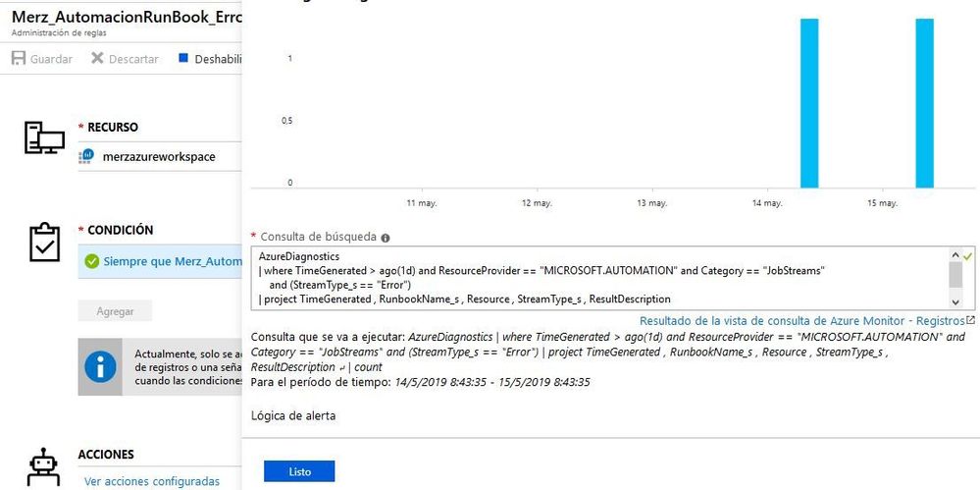Viewport: 980px width, 490px height.
Task: Click the Administración de reglas subtitle
Action: pyautogui.click(x=59, y=33)
